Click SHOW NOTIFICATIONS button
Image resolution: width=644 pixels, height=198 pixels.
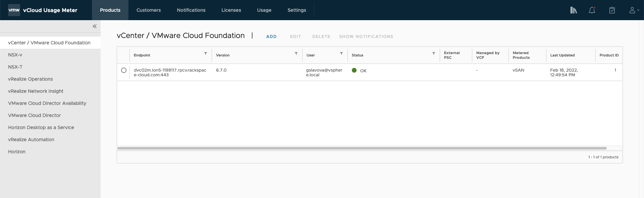click(366, 37)
